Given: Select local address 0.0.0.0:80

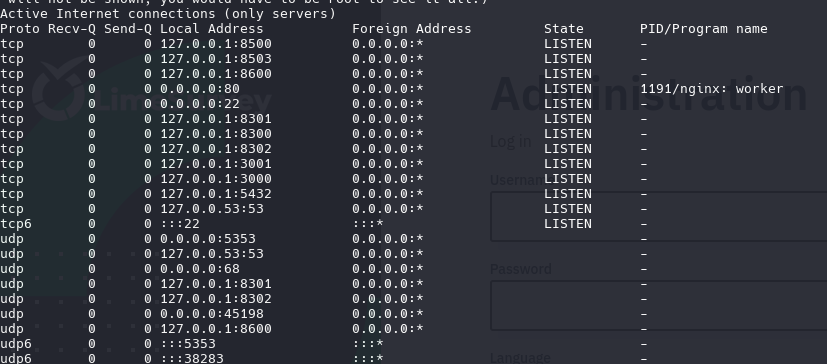Looking at the screenshot, I should 200,89.
